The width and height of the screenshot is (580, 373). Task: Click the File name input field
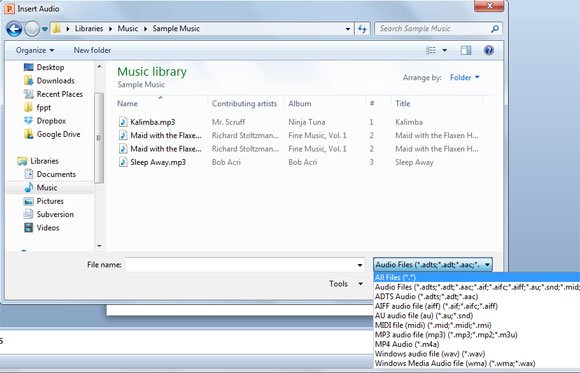click(241, 265)
